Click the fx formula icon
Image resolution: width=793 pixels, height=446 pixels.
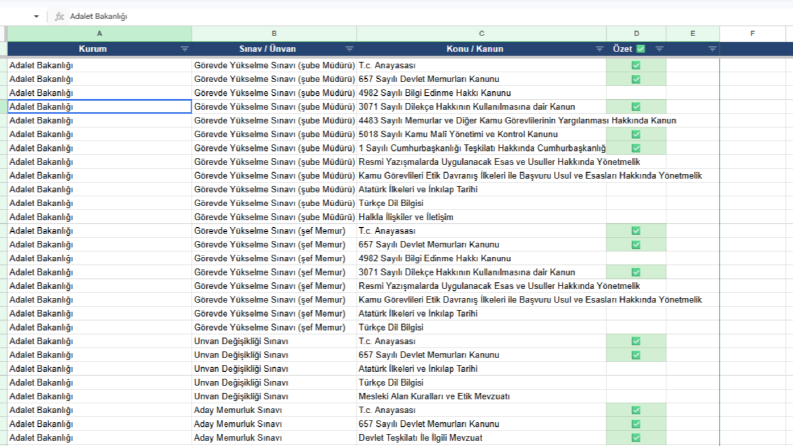point(59,16)
